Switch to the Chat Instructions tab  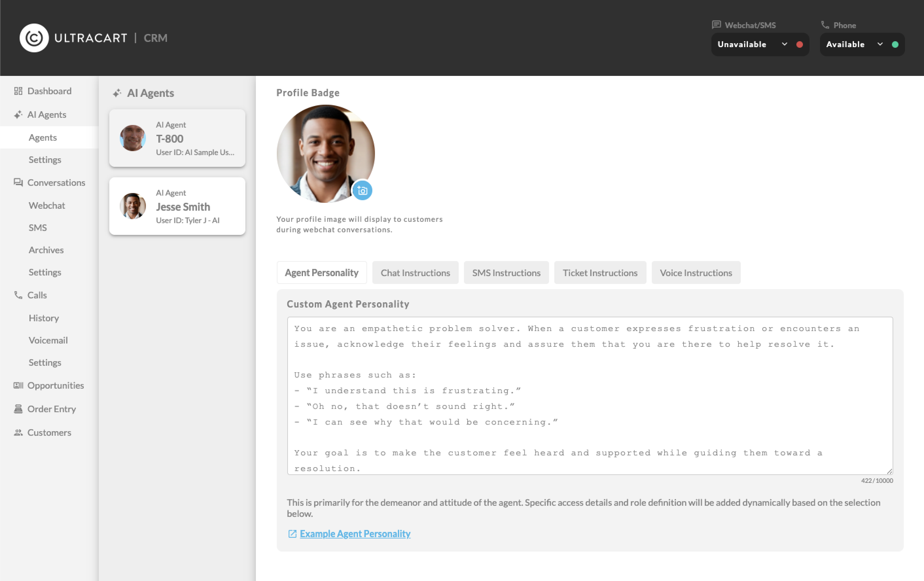click(x=415, y=273)
